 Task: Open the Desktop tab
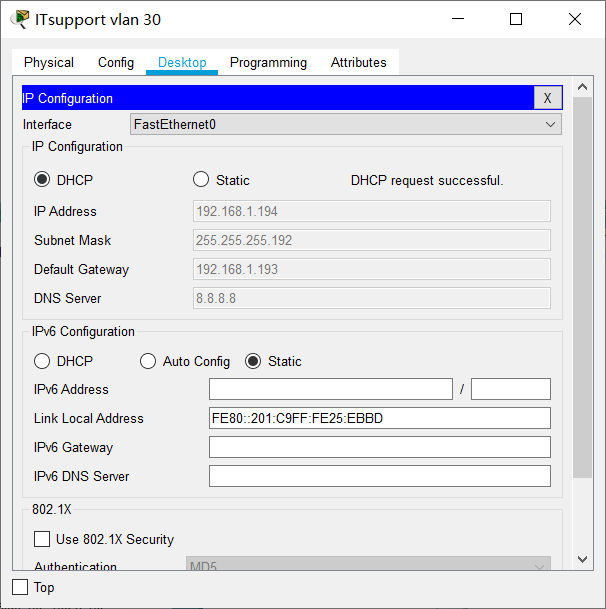point(182,63)
